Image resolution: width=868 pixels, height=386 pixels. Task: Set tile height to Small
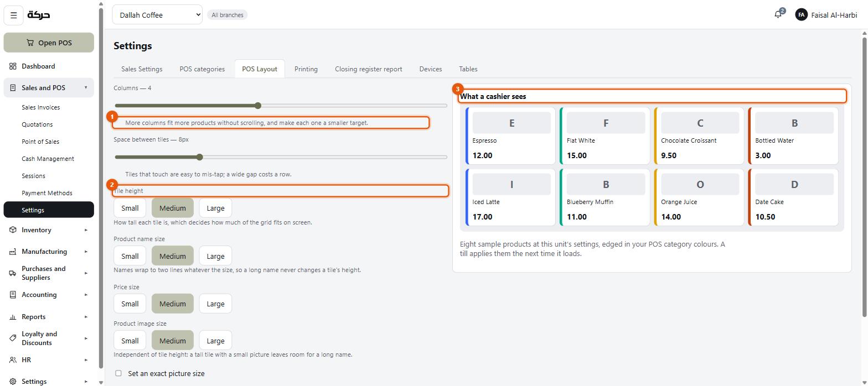pos(130,208)
